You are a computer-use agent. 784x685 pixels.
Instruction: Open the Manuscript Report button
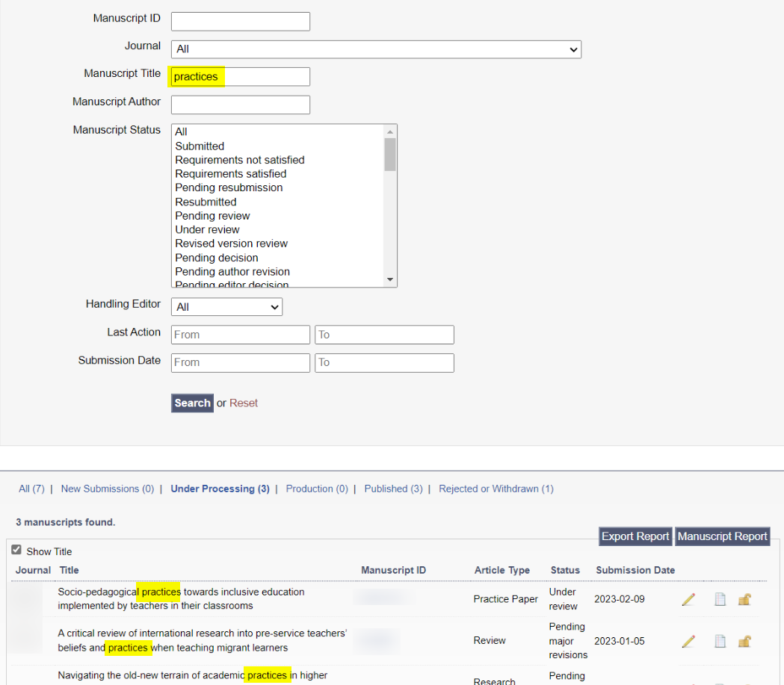pyautogui.click(x=722, y=536)
